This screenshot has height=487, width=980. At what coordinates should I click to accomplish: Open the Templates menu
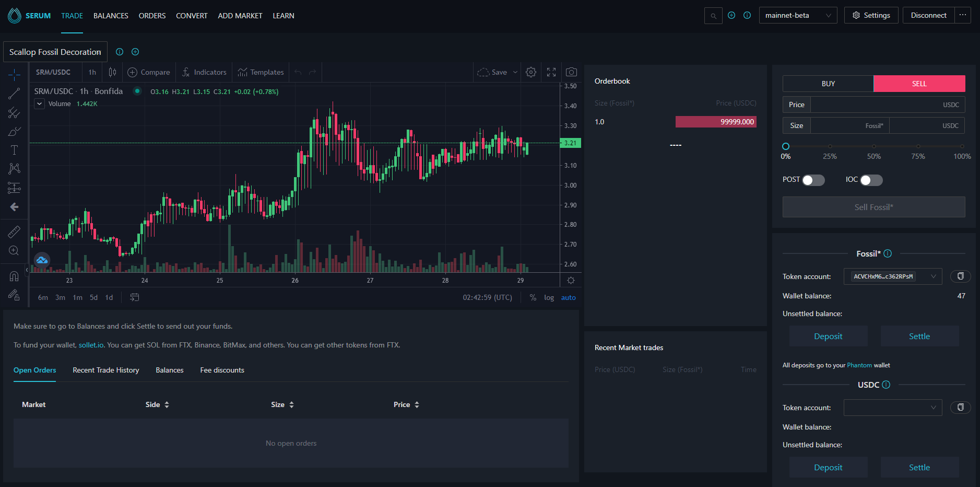(261, 72)
